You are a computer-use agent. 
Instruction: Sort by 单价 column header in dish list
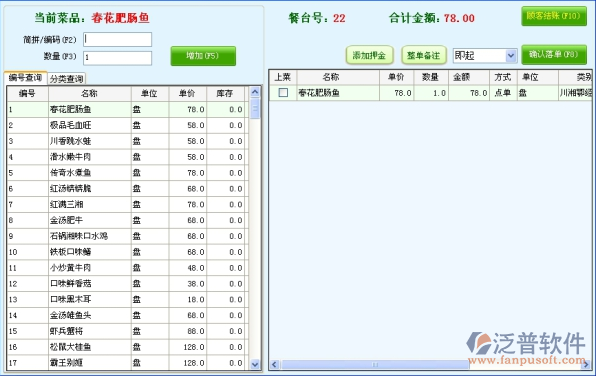[x=187, y=94]
